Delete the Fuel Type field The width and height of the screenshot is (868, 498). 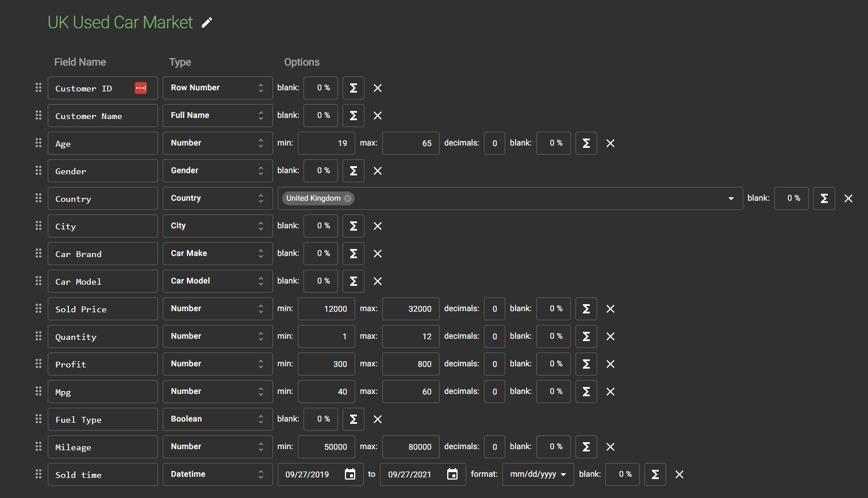coord(378,419)
